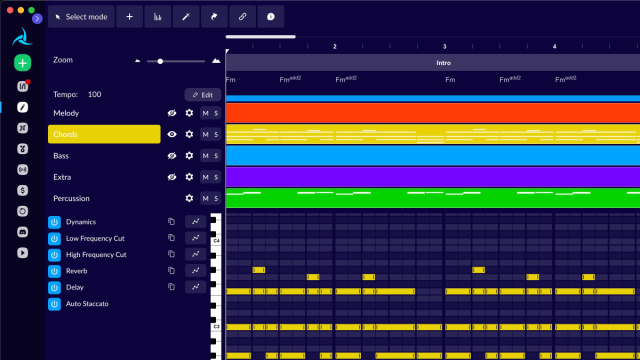Select the Percussion track label
Viewport: 640px width, 360px height.
(x=71, y=198)
